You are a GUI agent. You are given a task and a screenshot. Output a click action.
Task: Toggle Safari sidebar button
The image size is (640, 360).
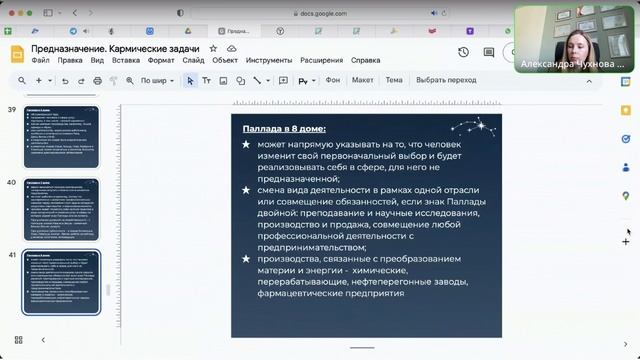[48, 13]
